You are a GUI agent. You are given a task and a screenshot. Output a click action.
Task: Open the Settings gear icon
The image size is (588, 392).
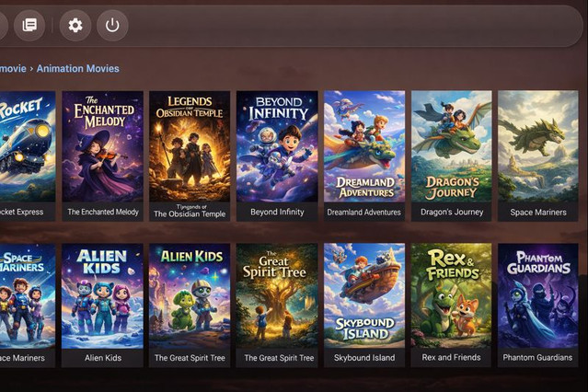pos(75,26)
